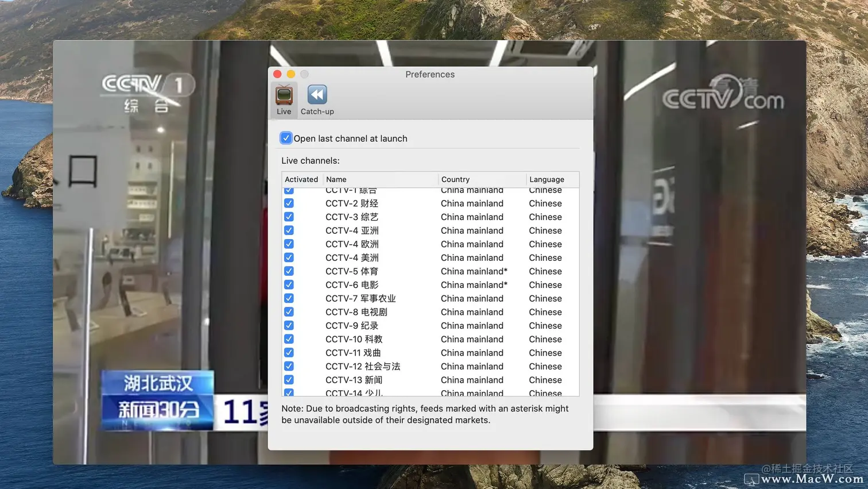Select the CCTV-8 电视剧 name

point(356,312)
